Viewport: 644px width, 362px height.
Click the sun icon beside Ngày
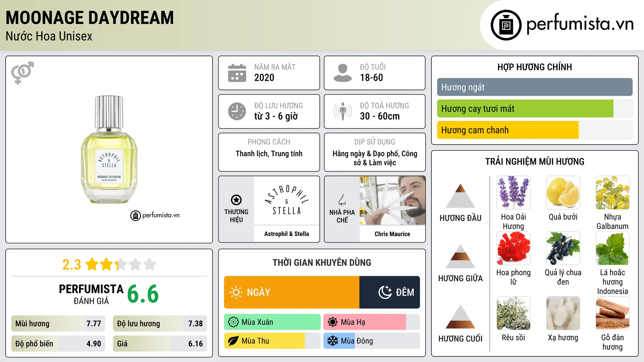(236, 292)
